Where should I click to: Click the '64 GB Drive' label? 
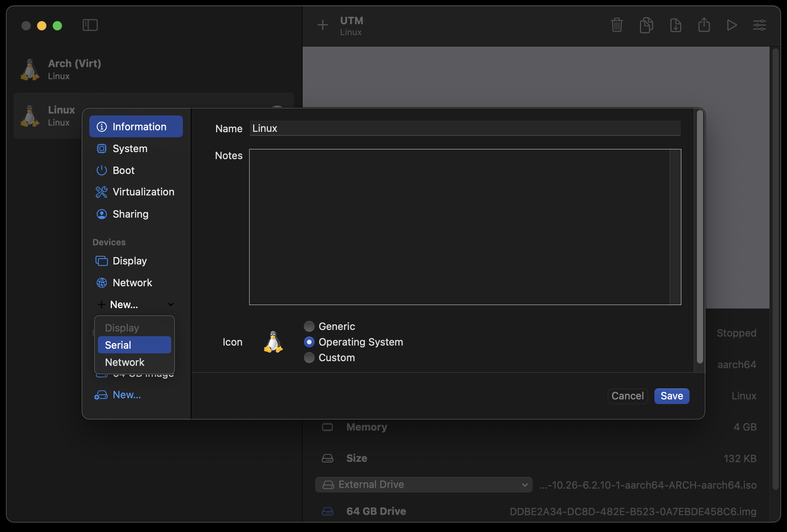pyautogui.click(x=376, y=511)
